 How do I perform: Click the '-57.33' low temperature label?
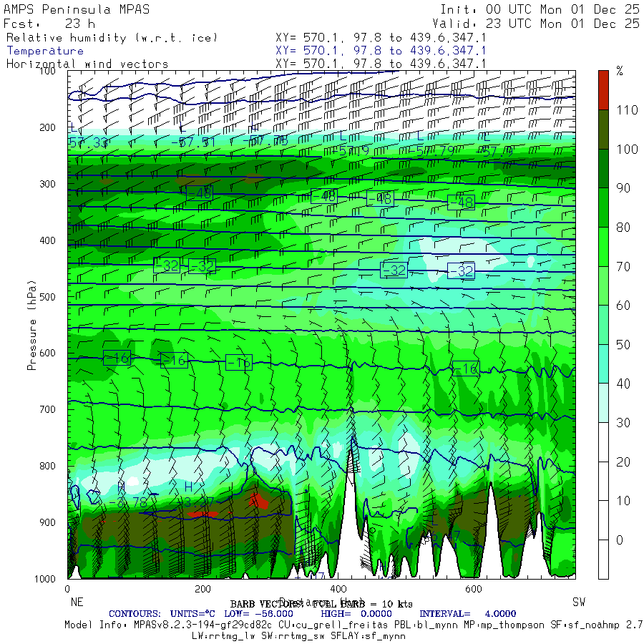[88, 143]
